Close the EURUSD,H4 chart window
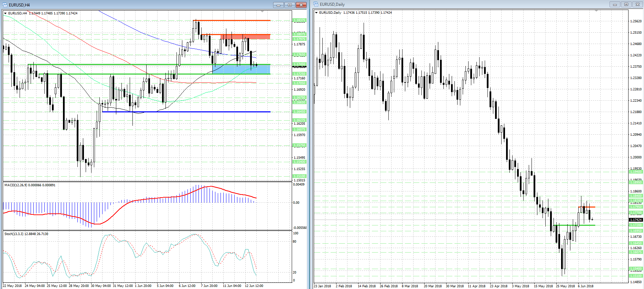Viewport: 644px width, 289px height. point(301,5)
